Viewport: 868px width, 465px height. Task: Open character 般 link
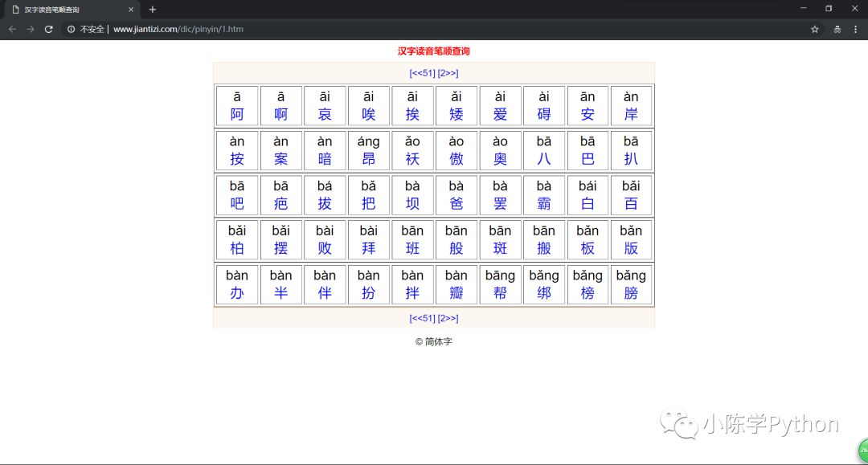coord(457,249)
